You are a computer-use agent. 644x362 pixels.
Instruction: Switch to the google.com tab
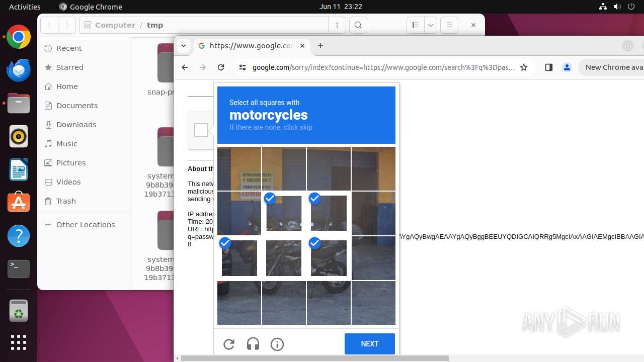252,46
